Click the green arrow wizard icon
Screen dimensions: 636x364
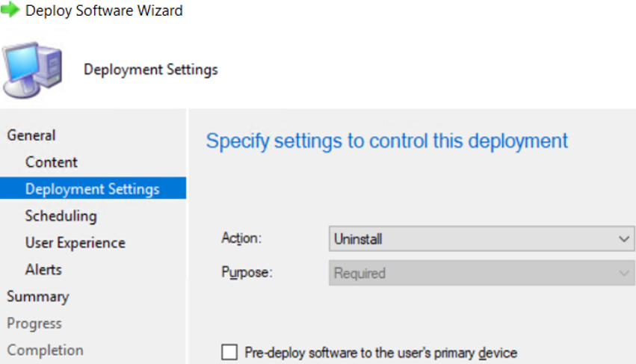10,9
